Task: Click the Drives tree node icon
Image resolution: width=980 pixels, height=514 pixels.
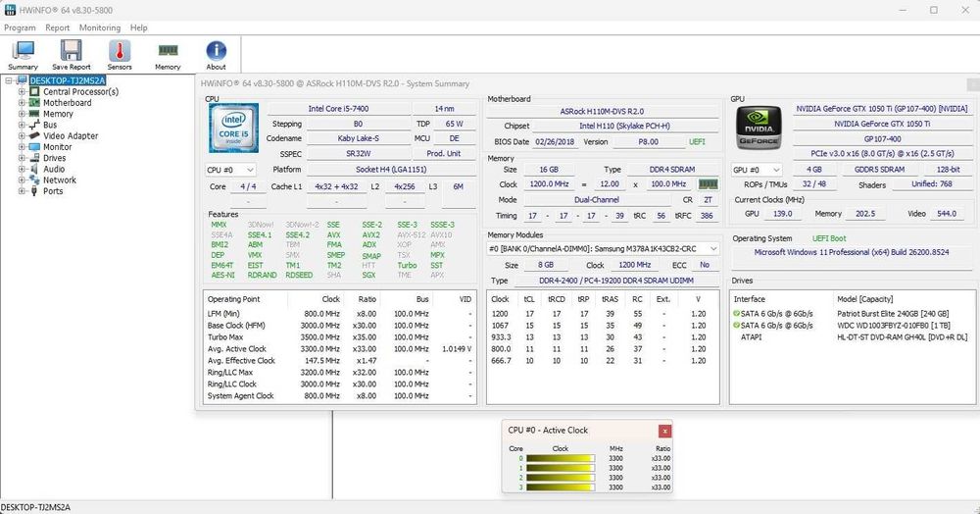Action: (x=34, y=158)
